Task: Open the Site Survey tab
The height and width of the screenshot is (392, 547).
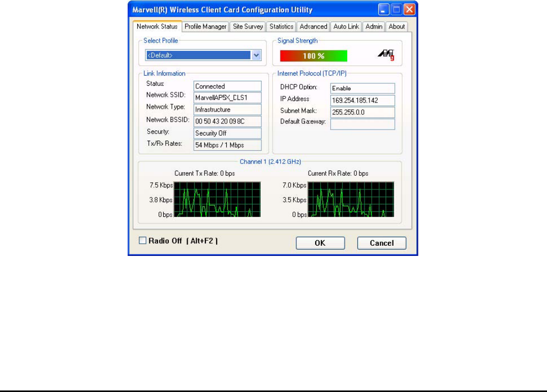Action: tap(248, 26)
